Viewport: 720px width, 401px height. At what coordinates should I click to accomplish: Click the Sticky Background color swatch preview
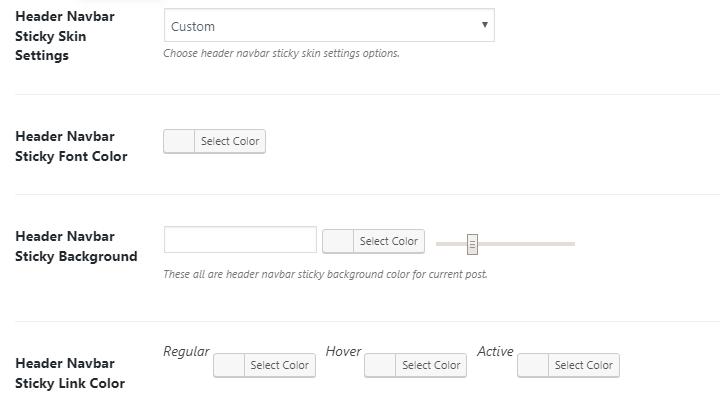click(x=339, y=241)
